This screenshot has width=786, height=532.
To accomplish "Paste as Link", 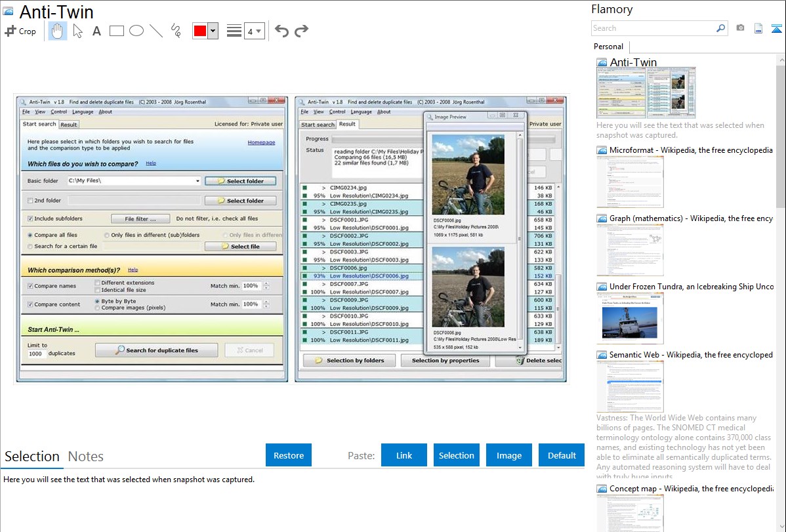I will pyautogui.click(x=404, y=455).
